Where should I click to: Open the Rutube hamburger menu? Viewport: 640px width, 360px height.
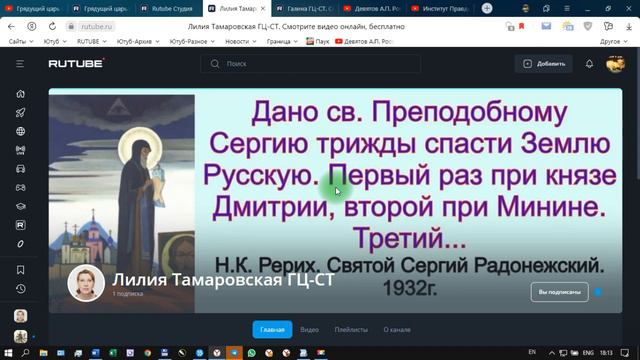coord(20,64)
